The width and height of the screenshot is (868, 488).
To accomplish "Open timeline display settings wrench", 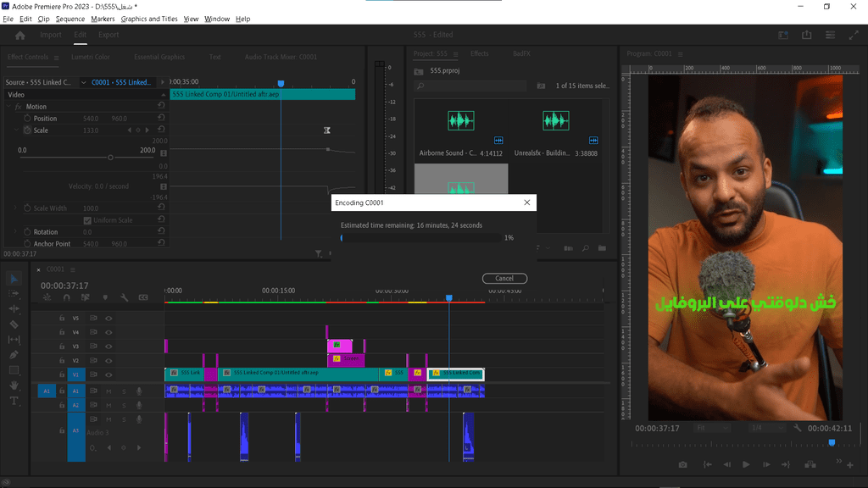I will tap(124, 297).
